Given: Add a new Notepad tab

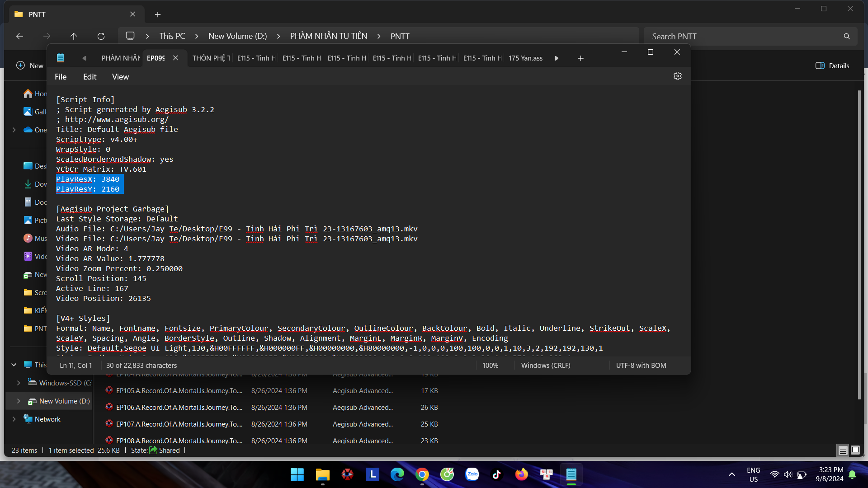Looking at the screenshot, I should click(580, 58).
